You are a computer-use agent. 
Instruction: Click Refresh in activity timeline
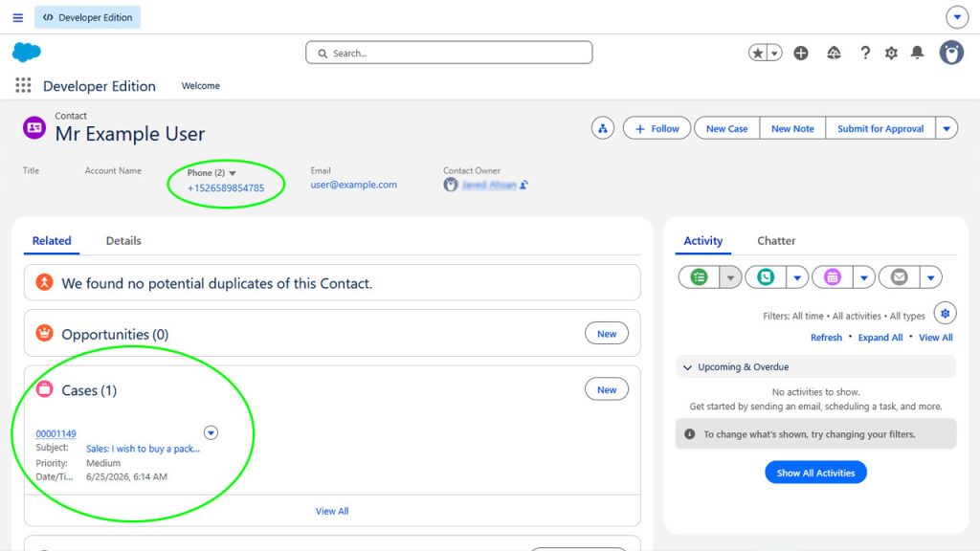click(826, 338)
